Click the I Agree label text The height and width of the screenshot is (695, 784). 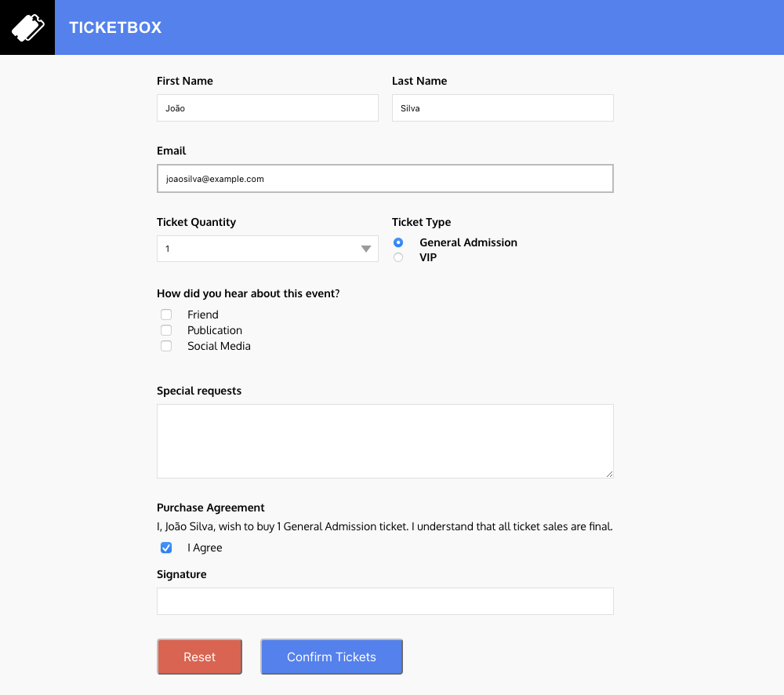tap(205, 548)
